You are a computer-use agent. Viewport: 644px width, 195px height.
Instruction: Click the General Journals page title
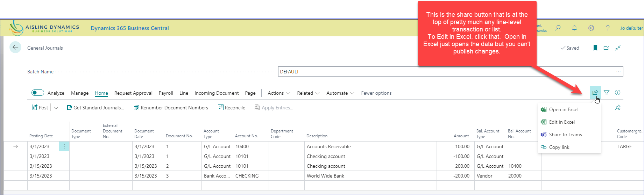click(x=45, y=48)
